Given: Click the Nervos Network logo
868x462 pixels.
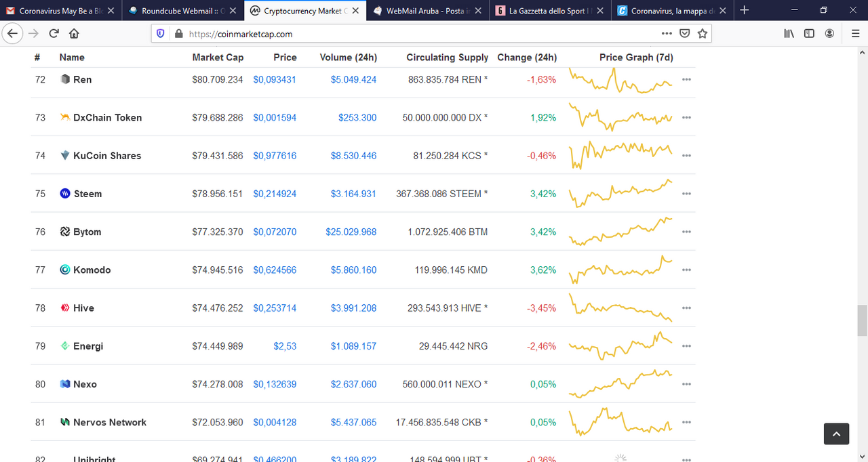Looking at the screenshot, I should pyautogui.click(x=65, y=422).
